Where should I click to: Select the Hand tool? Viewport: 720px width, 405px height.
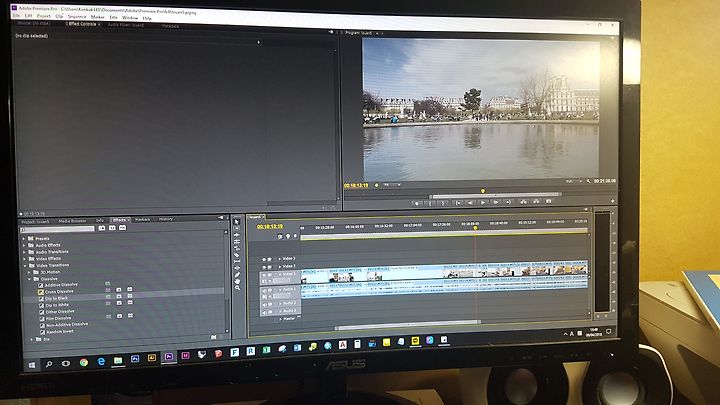[x=237, y=281]
